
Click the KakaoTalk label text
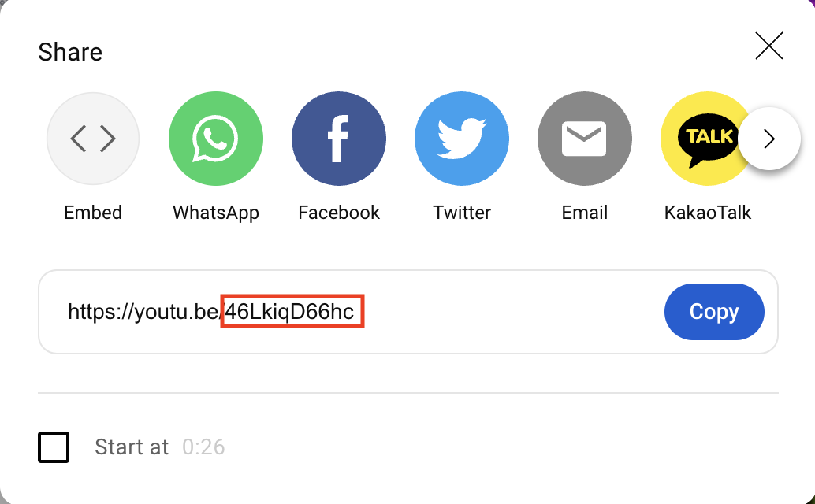tap(707, 213)
